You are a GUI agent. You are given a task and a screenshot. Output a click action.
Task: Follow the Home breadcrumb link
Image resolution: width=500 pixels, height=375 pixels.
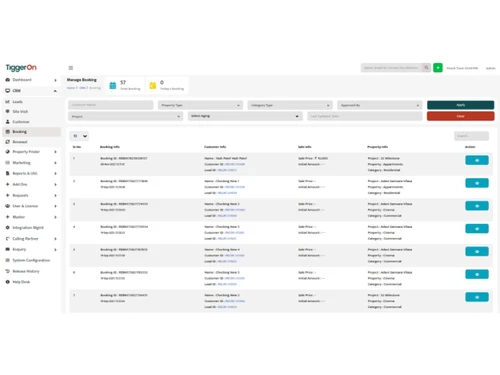tap(70, 88)
